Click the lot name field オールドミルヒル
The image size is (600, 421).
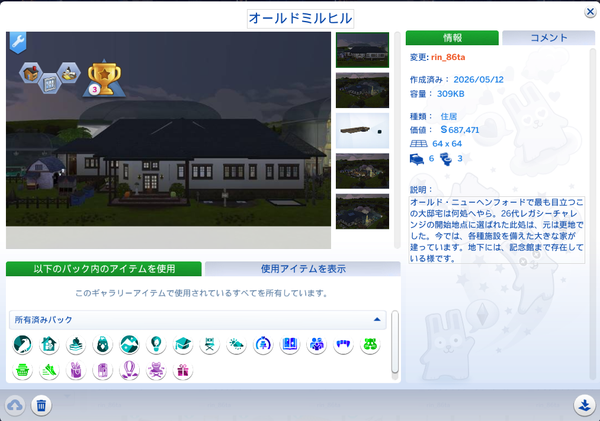300,18
